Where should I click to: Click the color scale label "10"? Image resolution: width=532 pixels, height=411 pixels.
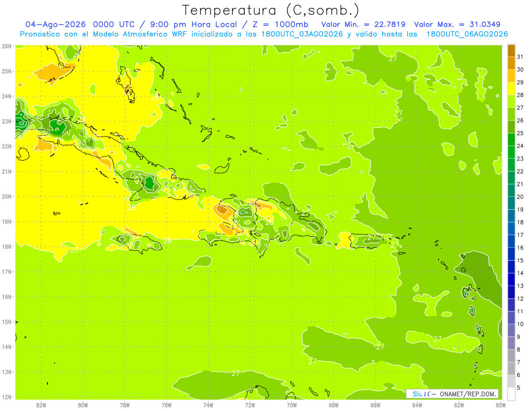(520, 324)
